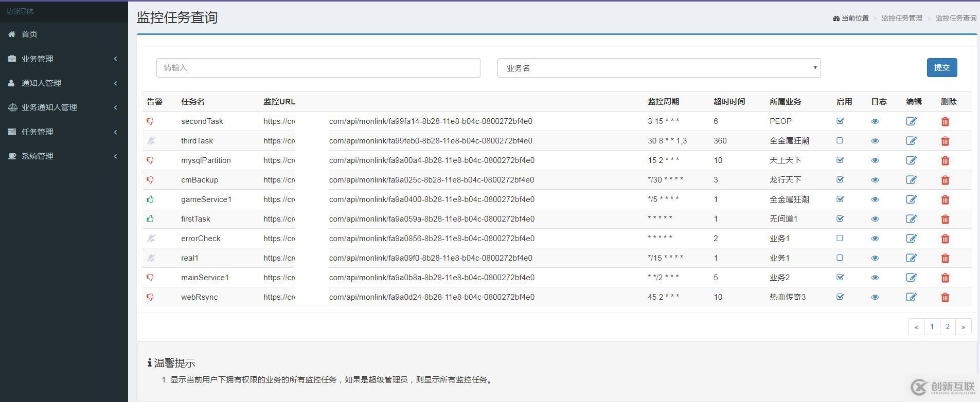Click the 龙行天下 business cell

[x=785, y=180]
